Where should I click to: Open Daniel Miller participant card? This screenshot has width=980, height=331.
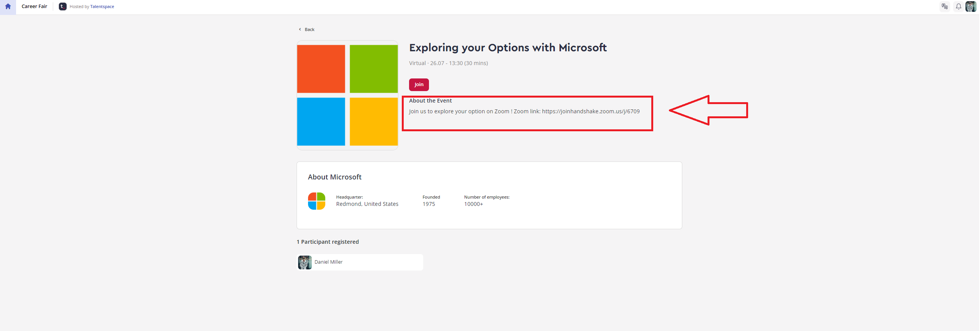tap(360, 262)
